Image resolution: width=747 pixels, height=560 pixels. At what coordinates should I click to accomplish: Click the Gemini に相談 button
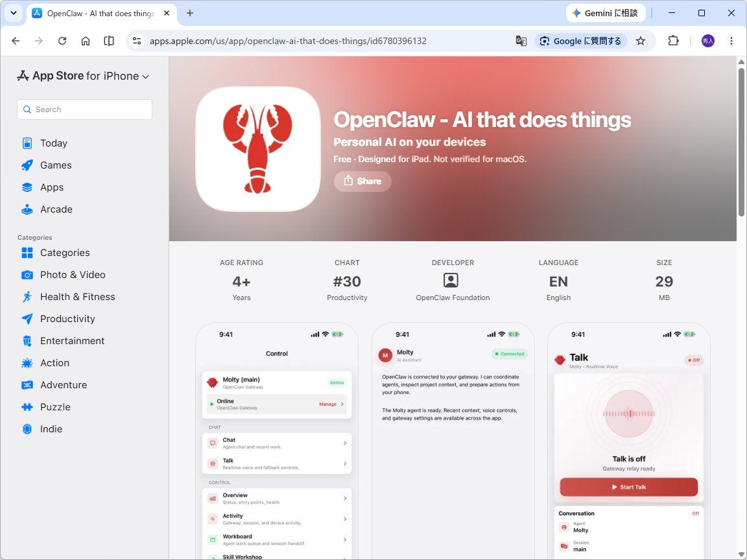coord(606,14)
